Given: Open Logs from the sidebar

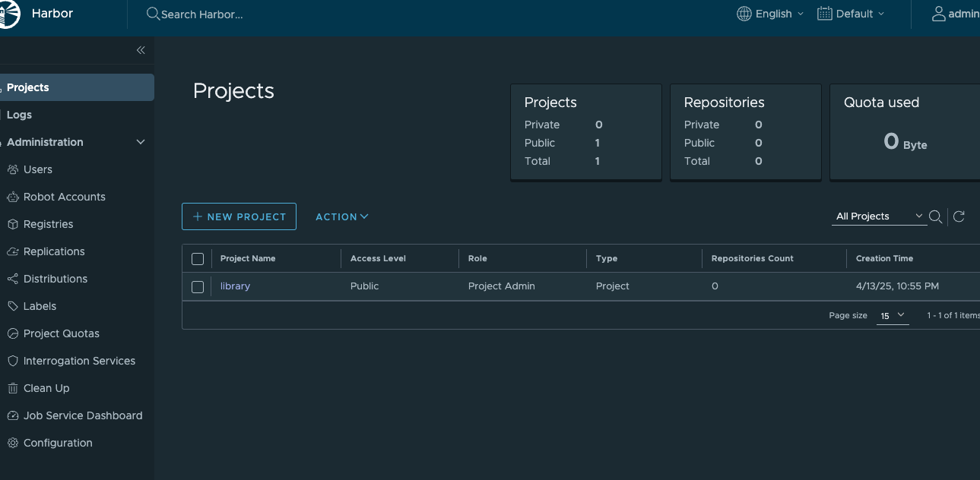Looking at the screenshot, I should point(19,115).
